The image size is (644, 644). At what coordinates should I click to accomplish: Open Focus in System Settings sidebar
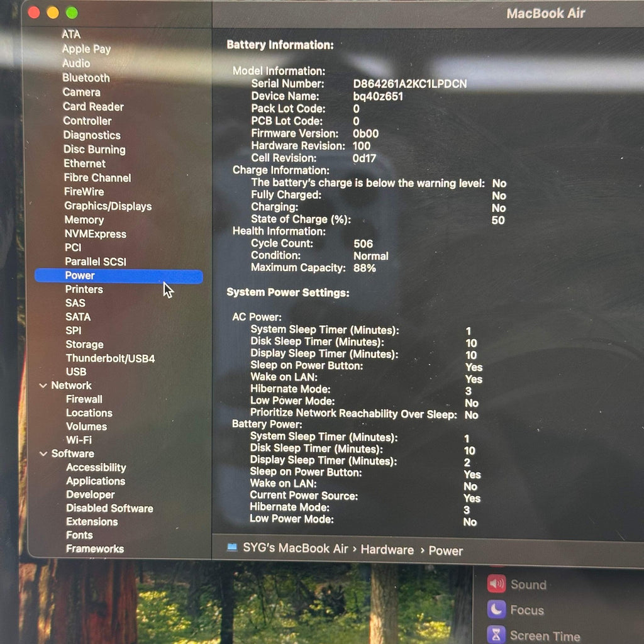[527, 610]
